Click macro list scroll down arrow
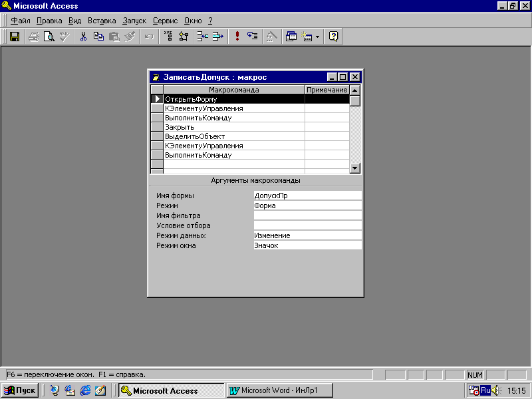 (x=355, y=168)
